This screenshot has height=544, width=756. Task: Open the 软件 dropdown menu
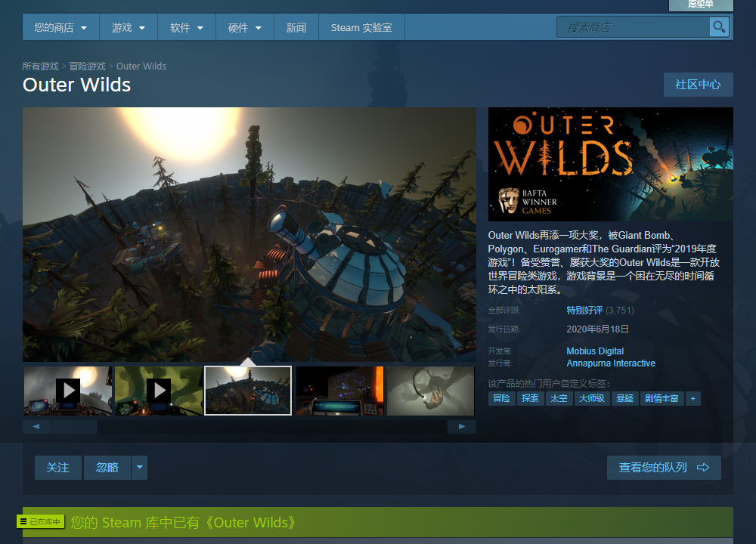click(187, 27)
